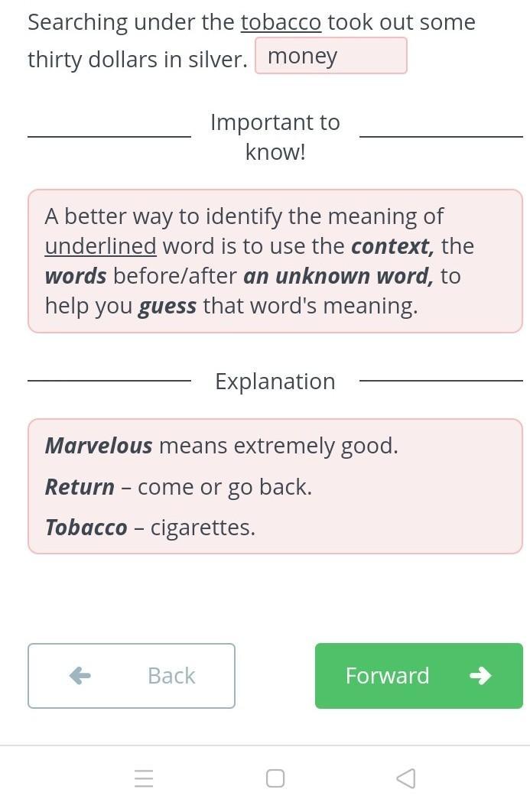530x812 pixels.
Task: Select the "money" answer field
Action: pyautogui.click(x=330, y=56)
